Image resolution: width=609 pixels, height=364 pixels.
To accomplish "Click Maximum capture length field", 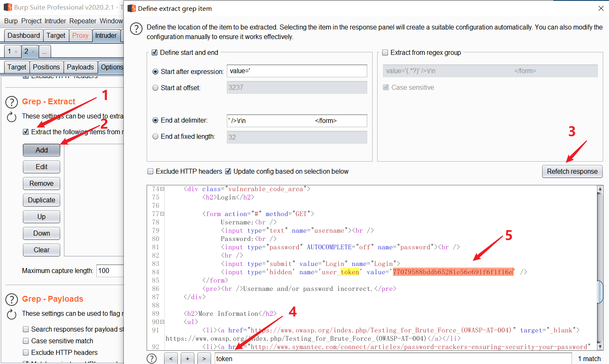I will (x=110, y=271).
